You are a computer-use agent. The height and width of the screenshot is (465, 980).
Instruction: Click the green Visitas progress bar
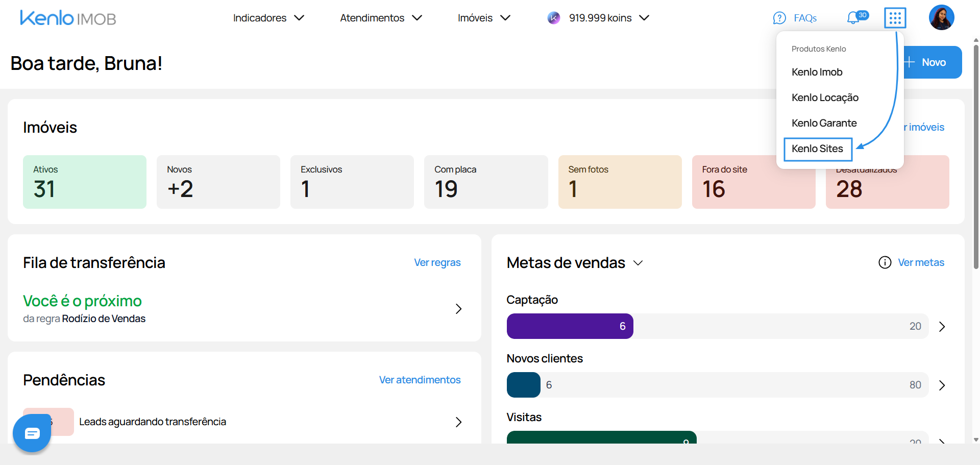coord(601,437)
